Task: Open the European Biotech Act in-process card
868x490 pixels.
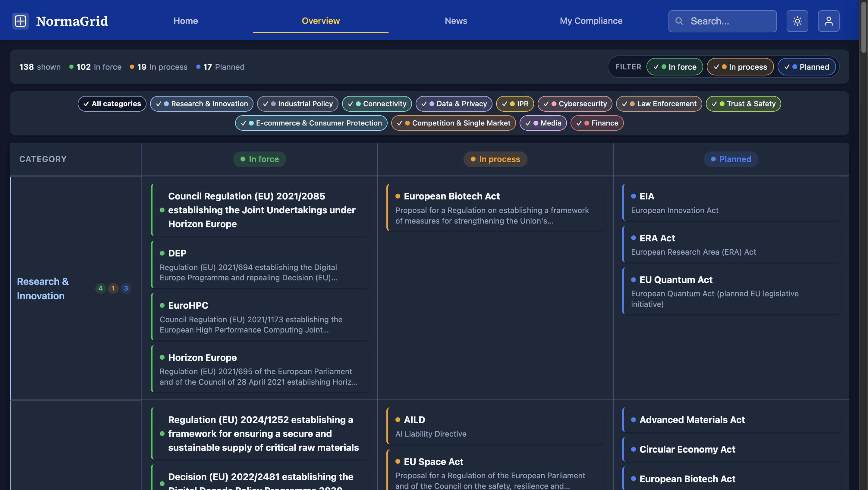Action: [495, 208]
